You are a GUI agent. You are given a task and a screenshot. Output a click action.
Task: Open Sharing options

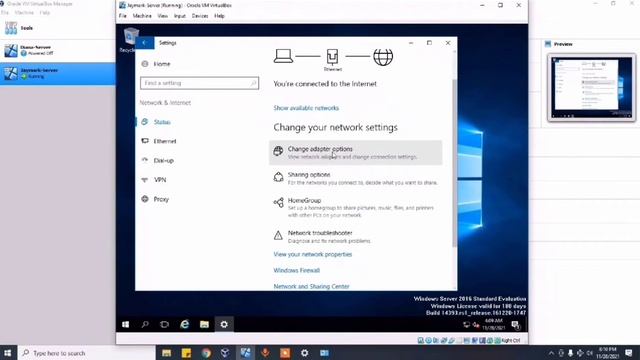tap(356, 178)
